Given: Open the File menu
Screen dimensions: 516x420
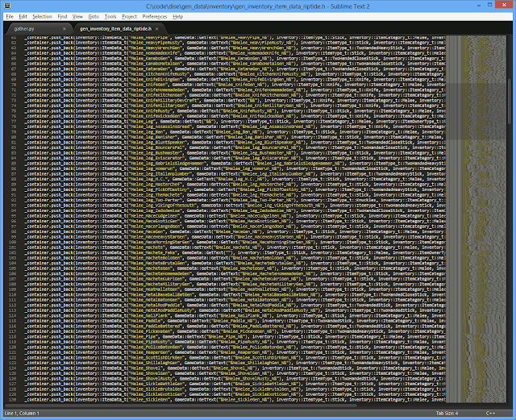Looking at the screenshot, I should (10, 16).
